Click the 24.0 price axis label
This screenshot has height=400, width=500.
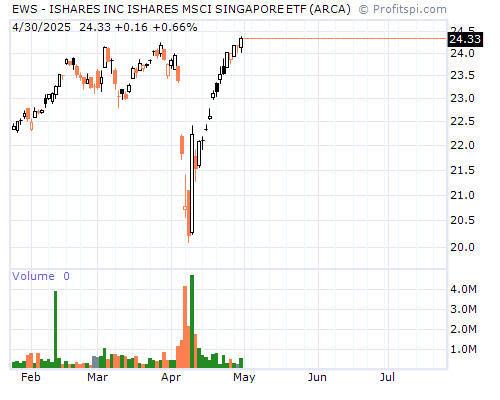(462, 53)
